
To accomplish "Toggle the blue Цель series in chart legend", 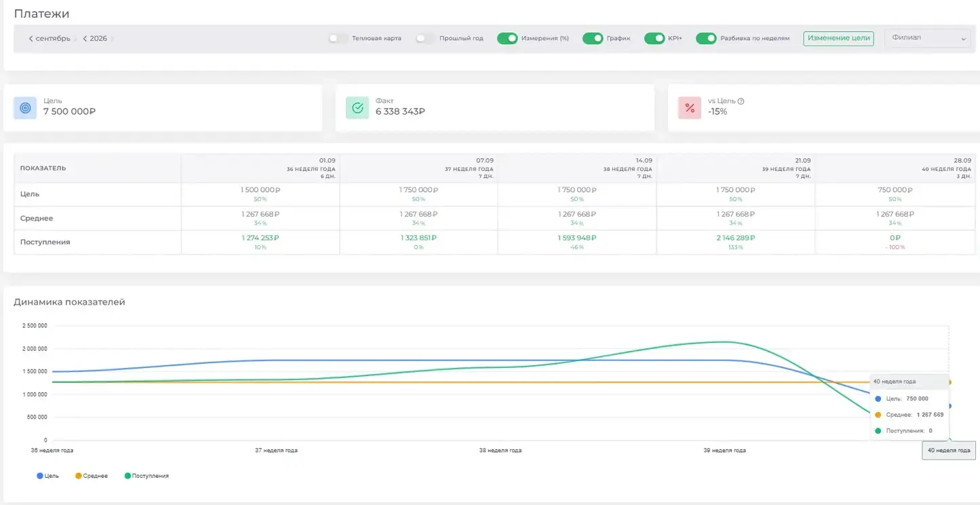I will 48,476.
